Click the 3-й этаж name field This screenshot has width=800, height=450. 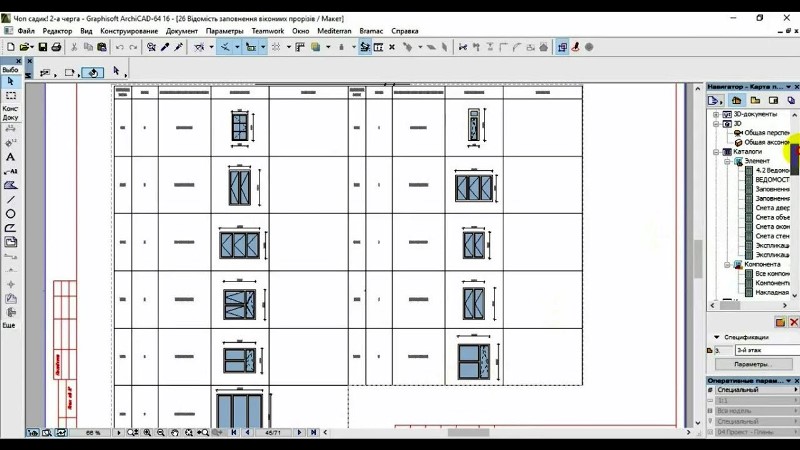coord(767,350)
